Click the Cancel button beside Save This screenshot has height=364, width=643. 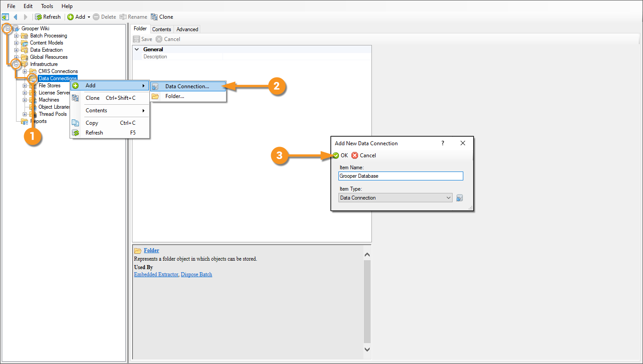[x=168, y=39]
